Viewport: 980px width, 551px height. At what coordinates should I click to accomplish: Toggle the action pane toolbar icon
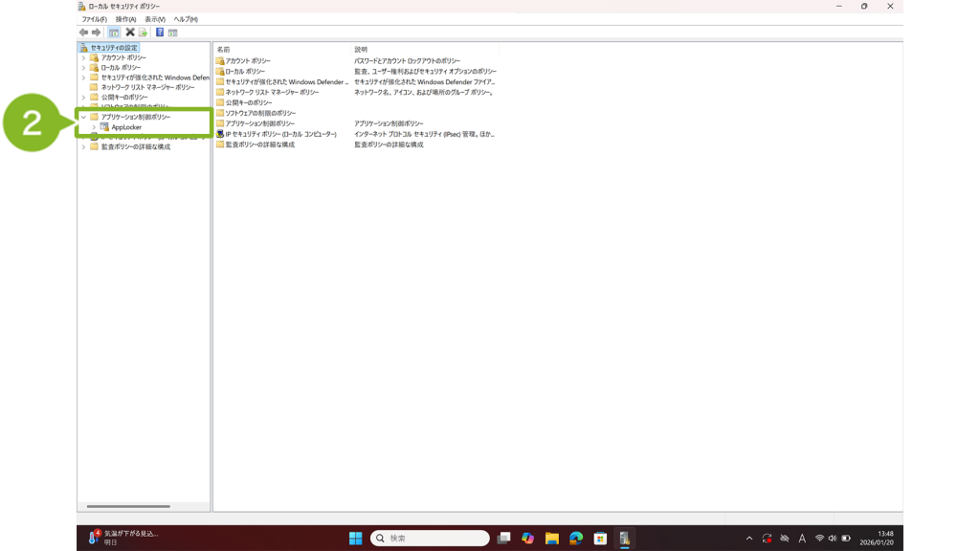pyautogui.click(x=173, y=33)
